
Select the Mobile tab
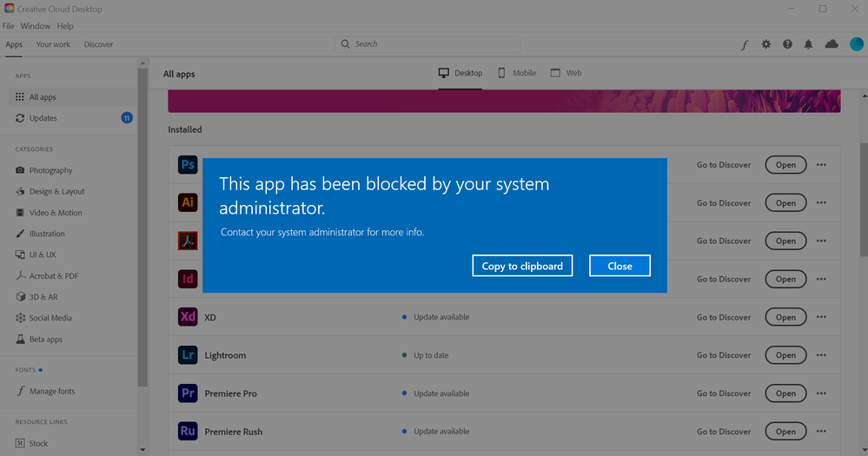(517, 74)
